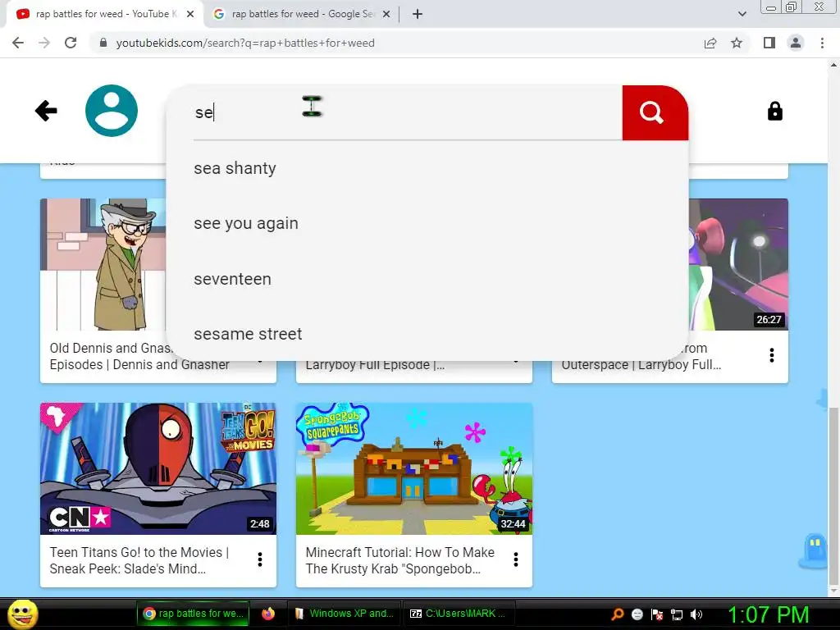The height and width of the screenshot is (630, 840).
Task: Click tray network icon
Action: tap(677, 614)
